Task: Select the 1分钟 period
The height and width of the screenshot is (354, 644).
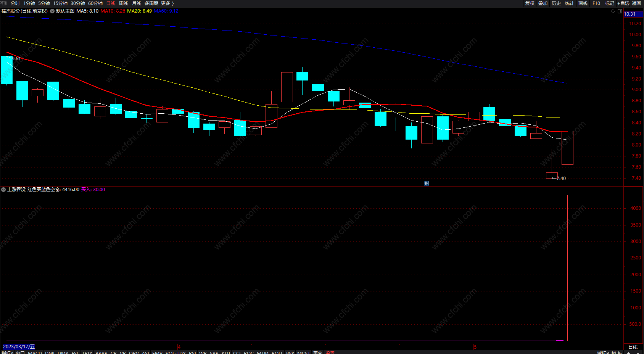Action: pyautogui.click(x=29, y=3)
